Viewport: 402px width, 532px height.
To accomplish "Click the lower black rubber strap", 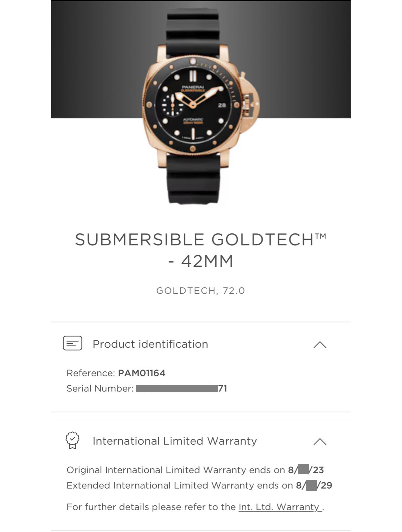I will (193, 179).
